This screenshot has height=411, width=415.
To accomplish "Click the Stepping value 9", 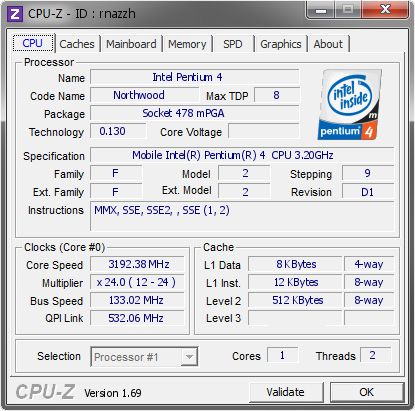I will [368, 173].
